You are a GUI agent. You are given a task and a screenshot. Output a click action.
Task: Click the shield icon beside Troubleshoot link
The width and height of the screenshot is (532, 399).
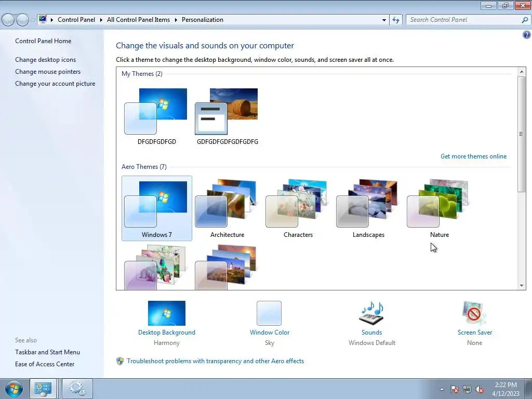click(120, 361)
